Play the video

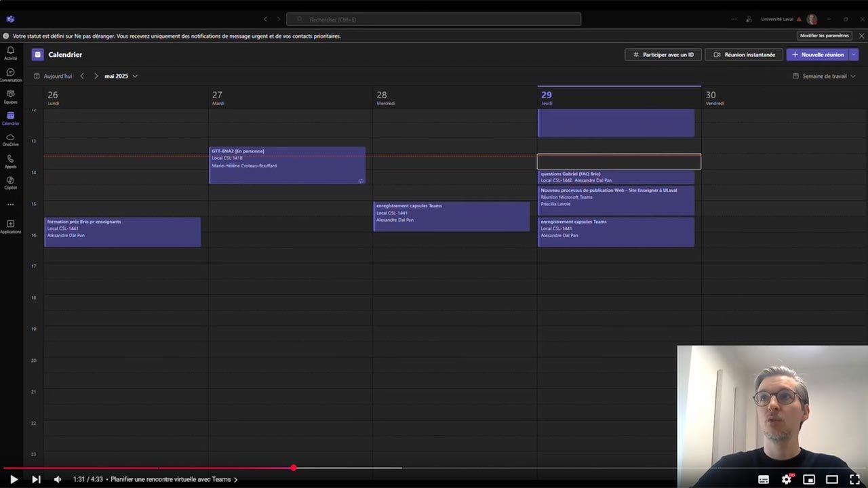(x=14, y=479)
